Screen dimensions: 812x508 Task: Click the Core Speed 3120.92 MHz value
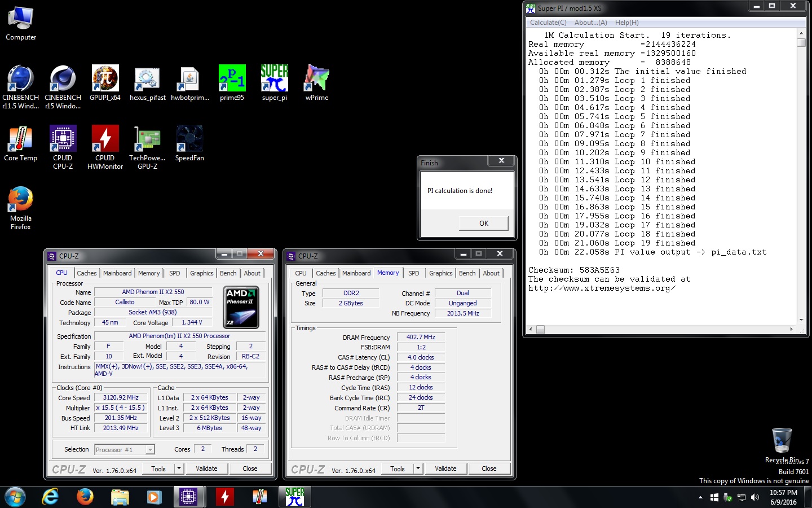point(121,398)
